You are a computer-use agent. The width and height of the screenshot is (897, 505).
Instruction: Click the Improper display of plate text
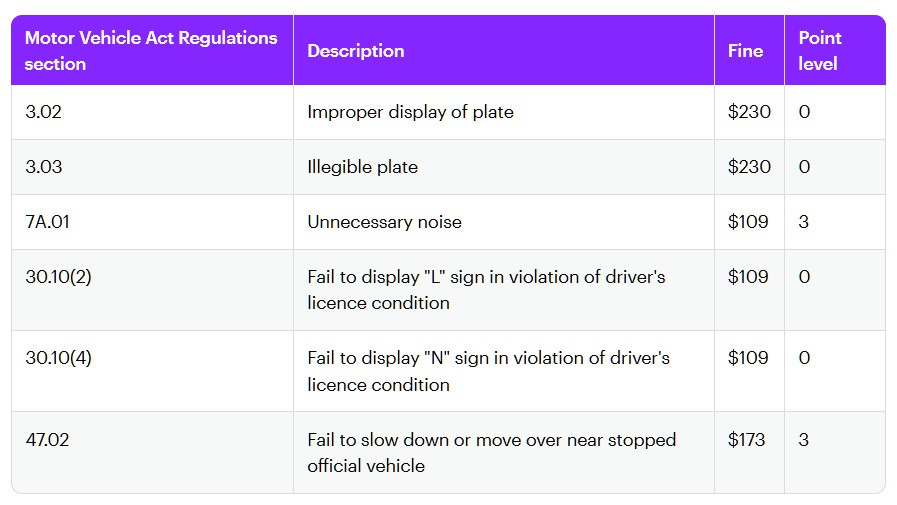(410, 112)
